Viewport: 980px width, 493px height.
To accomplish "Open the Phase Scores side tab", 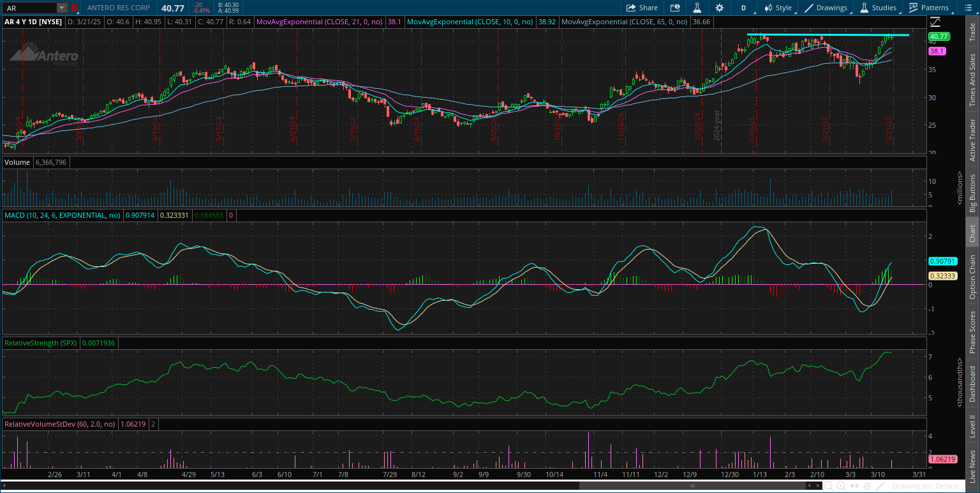I will (972, 331).
